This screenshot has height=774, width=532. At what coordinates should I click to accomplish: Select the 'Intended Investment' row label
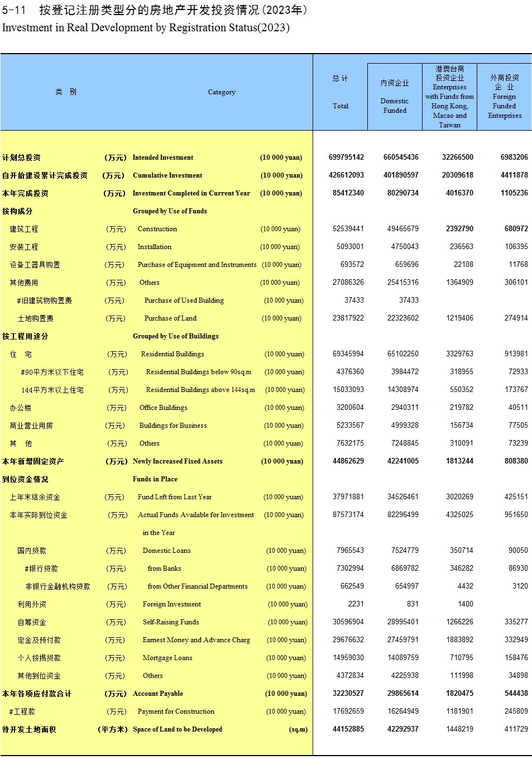pyautogui.click(x=163, y=157)
